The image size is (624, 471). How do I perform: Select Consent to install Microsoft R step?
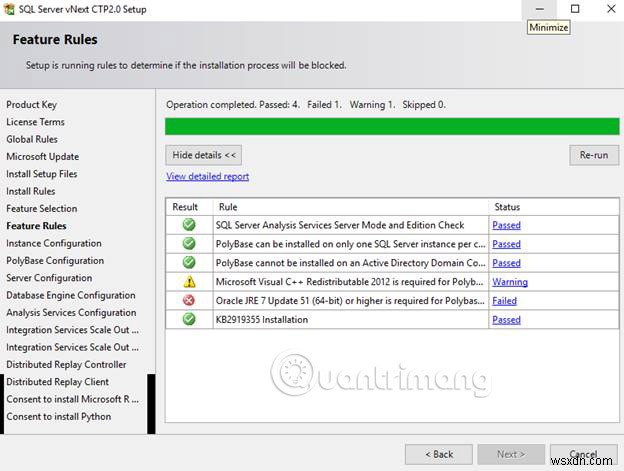pos(72,399)
